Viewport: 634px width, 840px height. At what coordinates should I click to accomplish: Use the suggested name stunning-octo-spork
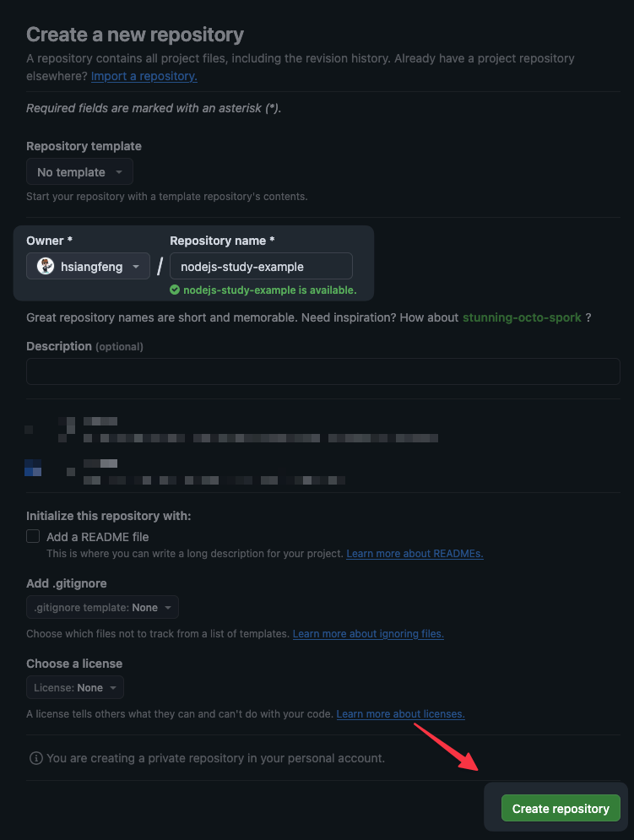click(522, 317)
